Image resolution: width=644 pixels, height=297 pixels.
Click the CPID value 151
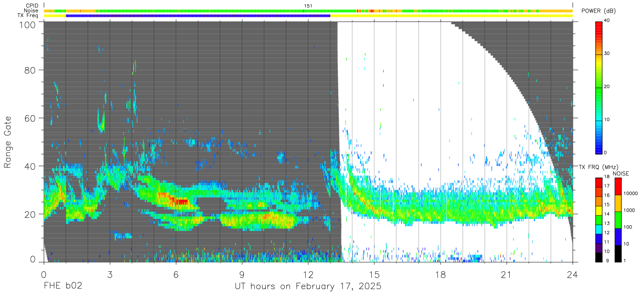tap(308, 6)
